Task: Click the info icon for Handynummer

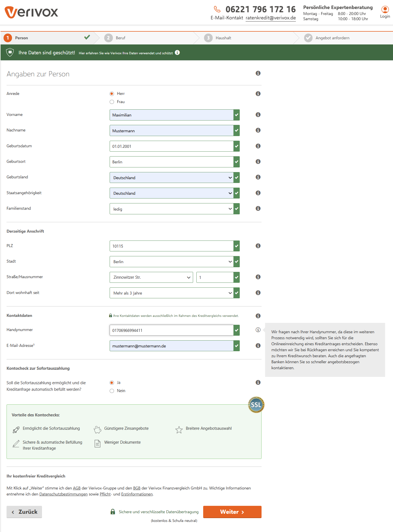Action: tap(258, 330)
